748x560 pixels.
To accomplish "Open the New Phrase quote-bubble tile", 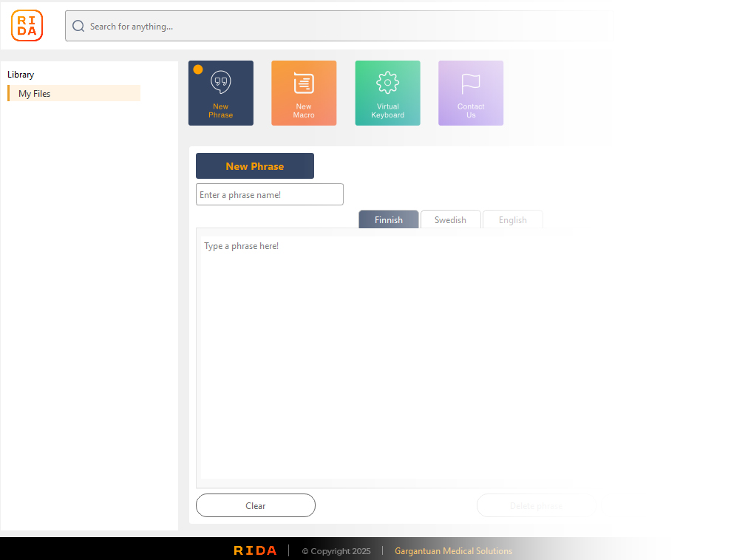I will click(x=221, y=93).
